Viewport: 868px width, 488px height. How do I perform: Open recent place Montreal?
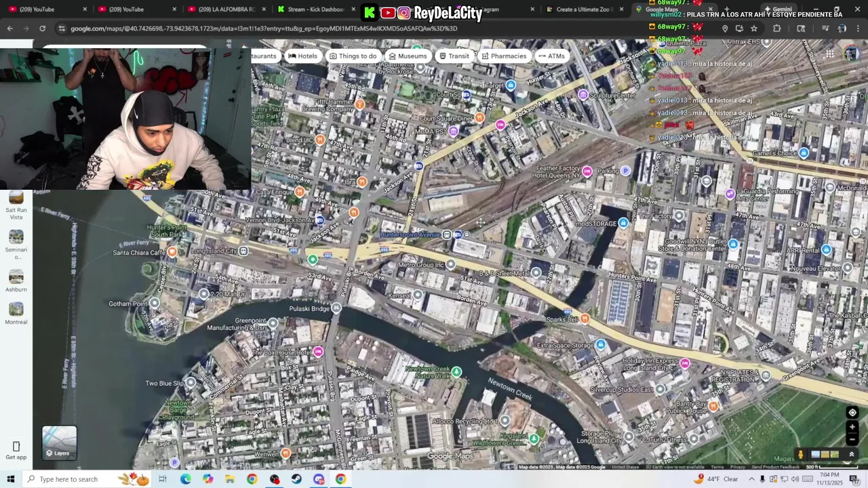point(16,313)
